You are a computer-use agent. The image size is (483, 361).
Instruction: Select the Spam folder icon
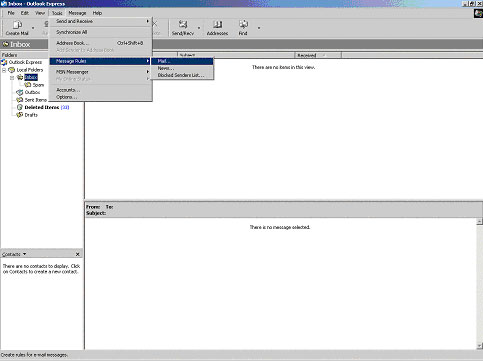coord(28,85)
